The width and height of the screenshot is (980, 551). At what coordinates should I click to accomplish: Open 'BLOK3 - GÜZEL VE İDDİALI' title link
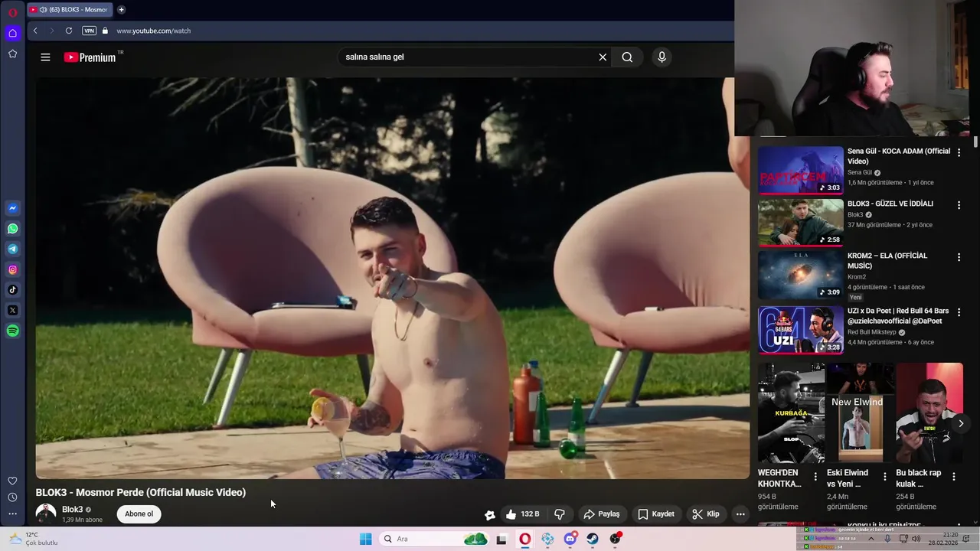point(890,204)
